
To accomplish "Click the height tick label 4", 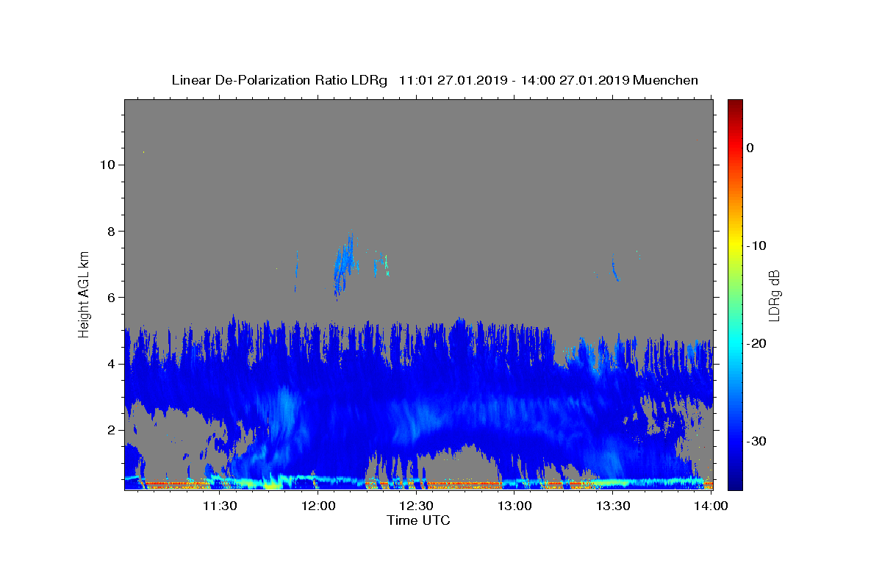I will [x=110, y=364].
